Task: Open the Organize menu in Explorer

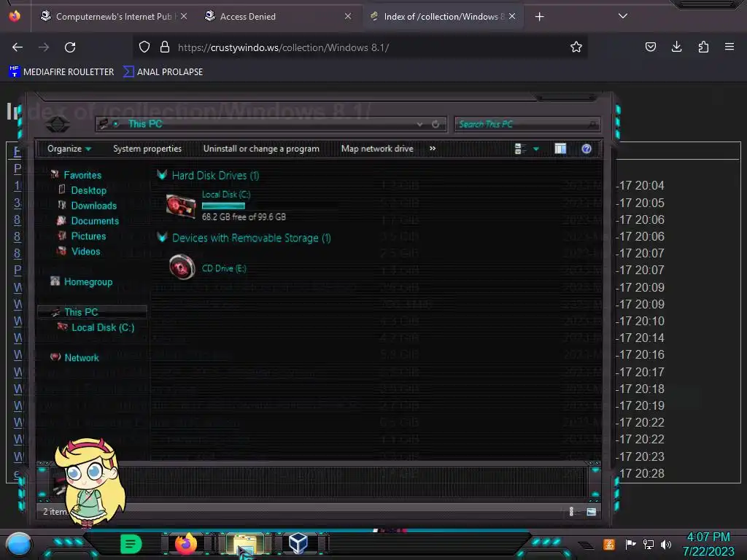Action: (69, 149)
